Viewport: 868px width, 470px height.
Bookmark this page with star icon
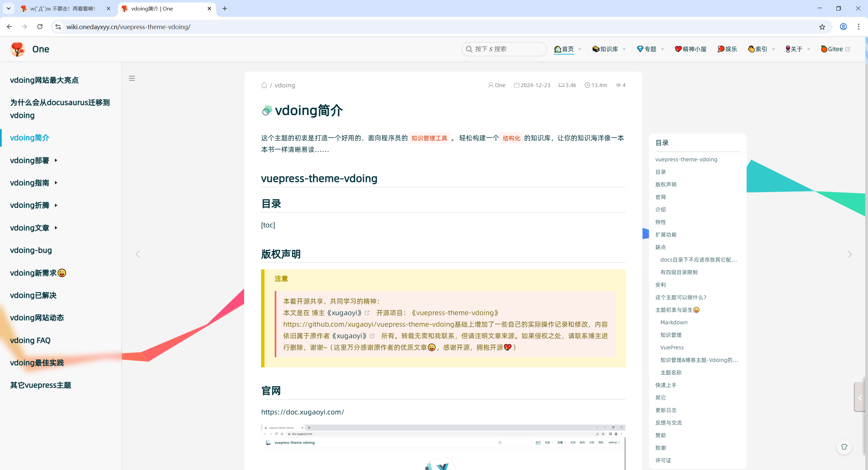[x=822, y=27]
